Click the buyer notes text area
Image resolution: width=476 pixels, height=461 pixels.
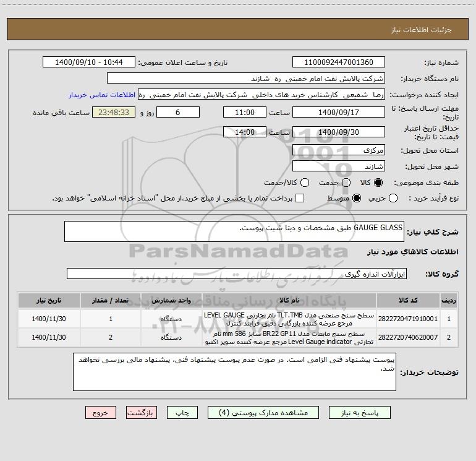[234, 372]
